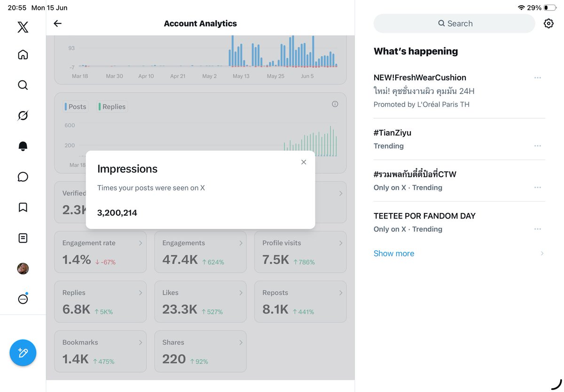This screenshot has width=564, height=392.
Task: Close the Impressions popup
Action: pos(304,162)
